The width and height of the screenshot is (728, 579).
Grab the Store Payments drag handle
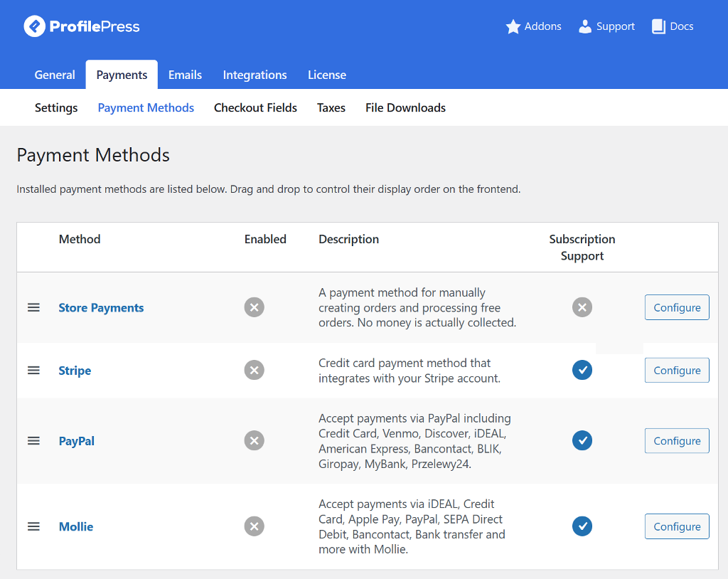click(x=33, y=307)
